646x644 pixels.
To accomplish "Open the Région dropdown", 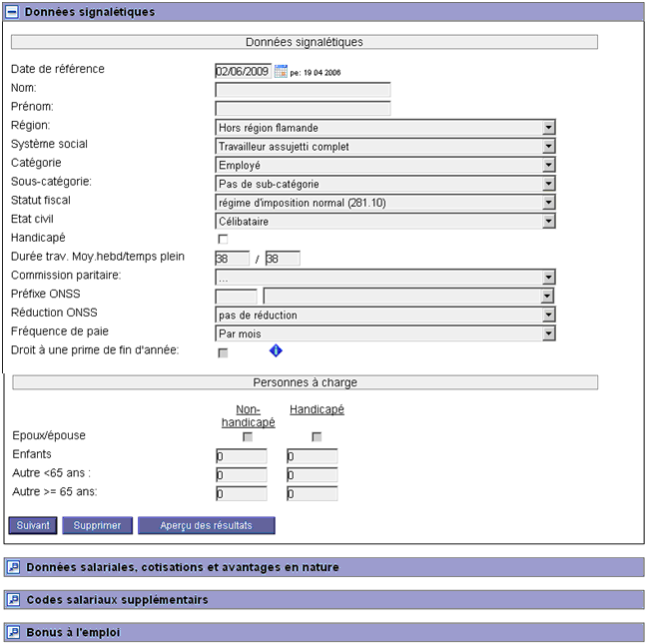I will 385,128.
